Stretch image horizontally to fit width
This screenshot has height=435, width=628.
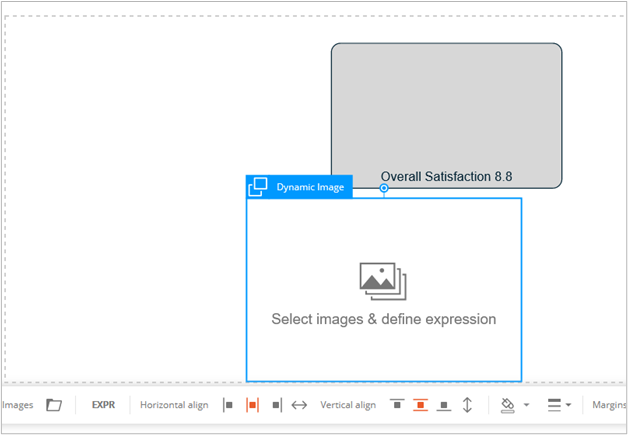[299, 405]
